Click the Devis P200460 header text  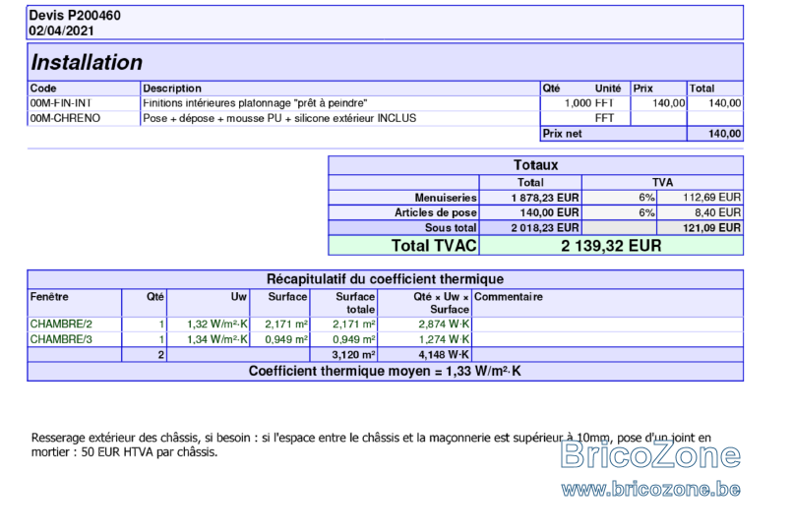point(75,15)
